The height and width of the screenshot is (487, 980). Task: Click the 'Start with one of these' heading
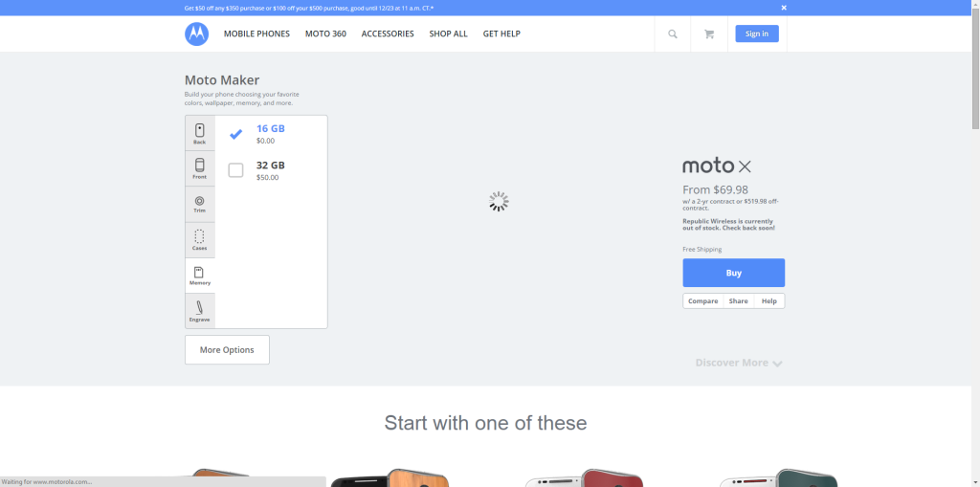click(x=485, y=423)
